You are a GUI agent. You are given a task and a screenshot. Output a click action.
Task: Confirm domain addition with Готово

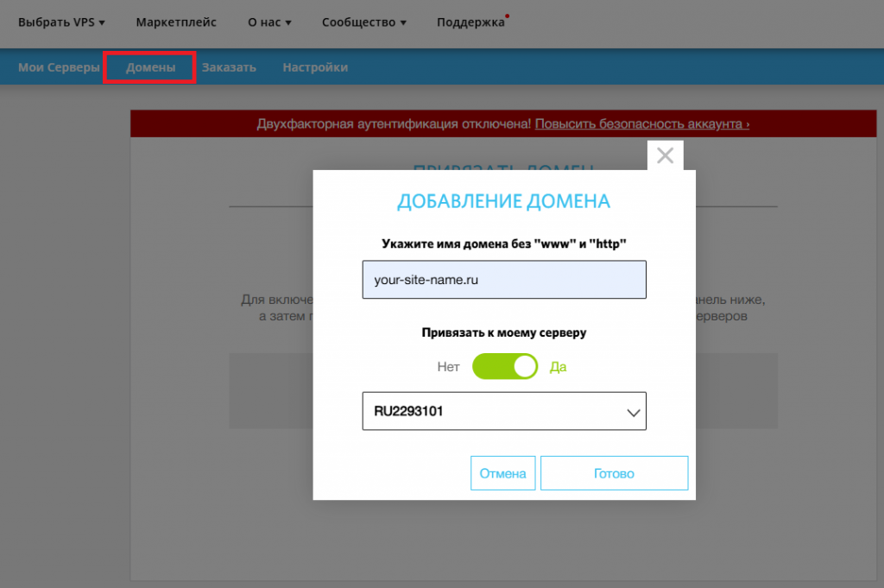coord(614,472)
